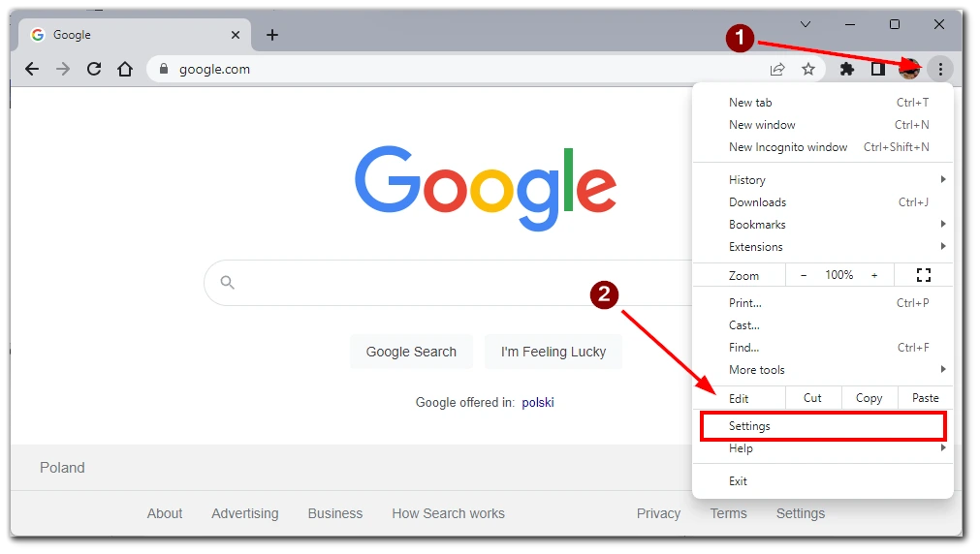Minimize the Chrome window

point(850,24)
